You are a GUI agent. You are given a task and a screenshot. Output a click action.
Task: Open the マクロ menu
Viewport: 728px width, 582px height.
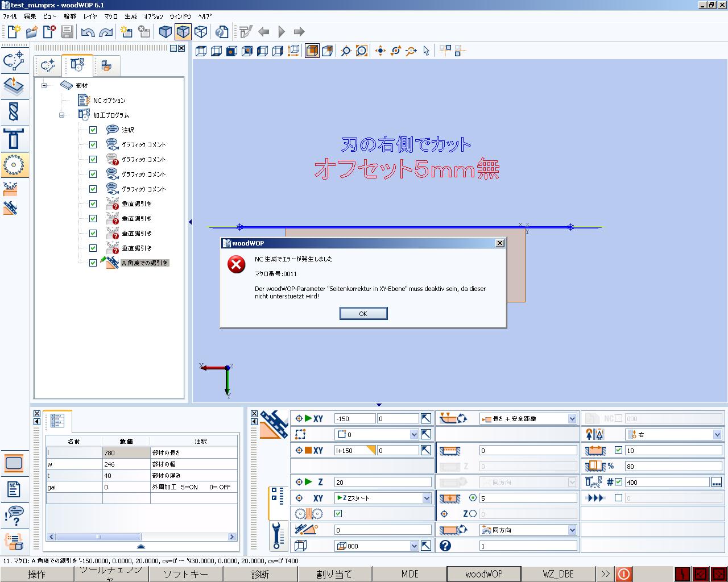pyautogui.click(x=110, y=16)
